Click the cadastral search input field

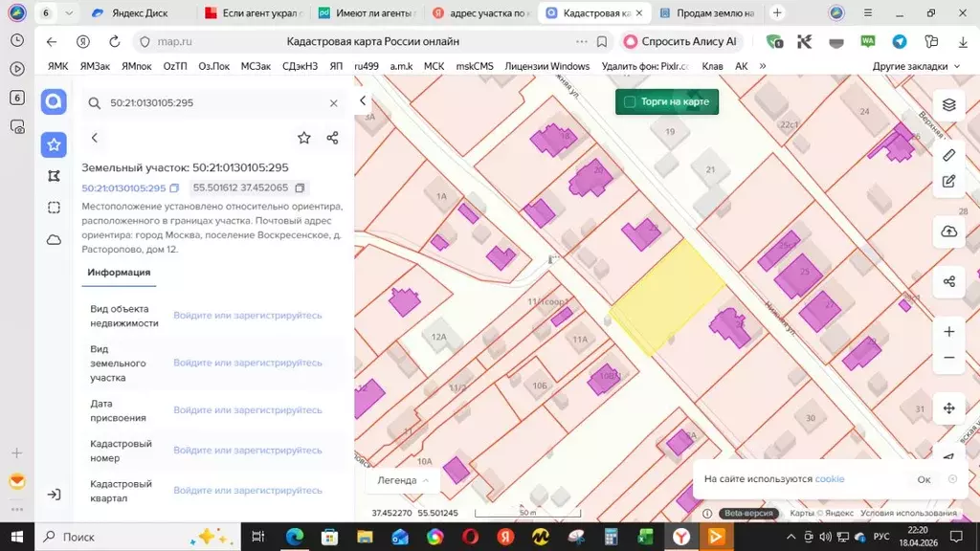213,103
